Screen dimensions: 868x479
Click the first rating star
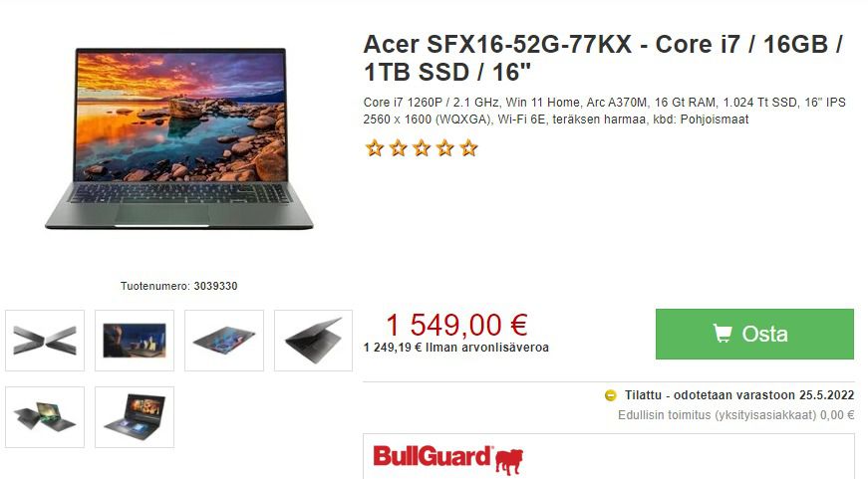(x=375, y=148)
